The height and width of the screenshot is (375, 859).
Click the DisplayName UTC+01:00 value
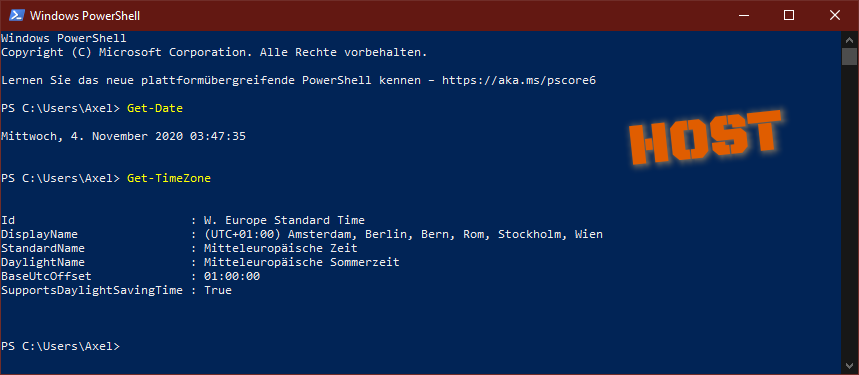pyautogui.click(x=403, y=234)
